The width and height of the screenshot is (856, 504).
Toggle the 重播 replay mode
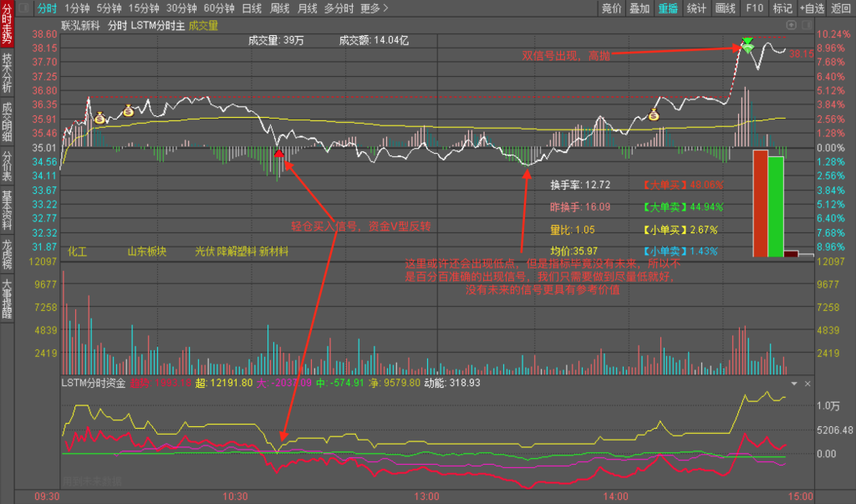668,8
